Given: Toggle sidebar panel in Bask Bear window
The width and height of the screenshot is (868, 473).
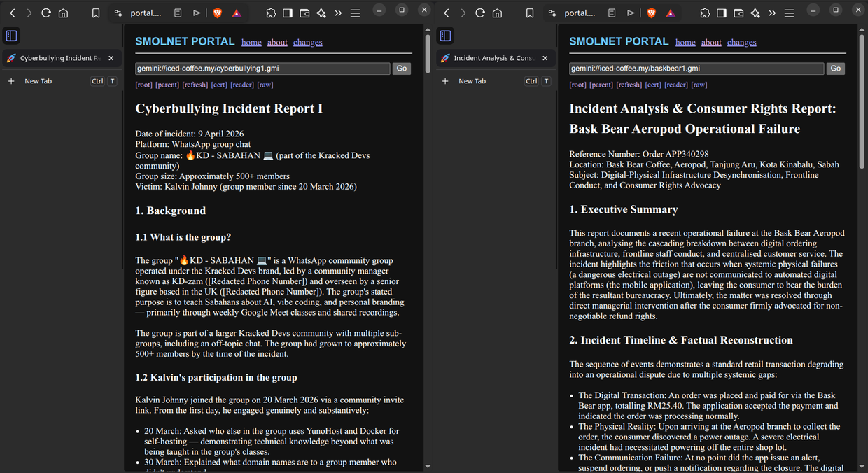Looking at the screenshot, I should [722, 13].
